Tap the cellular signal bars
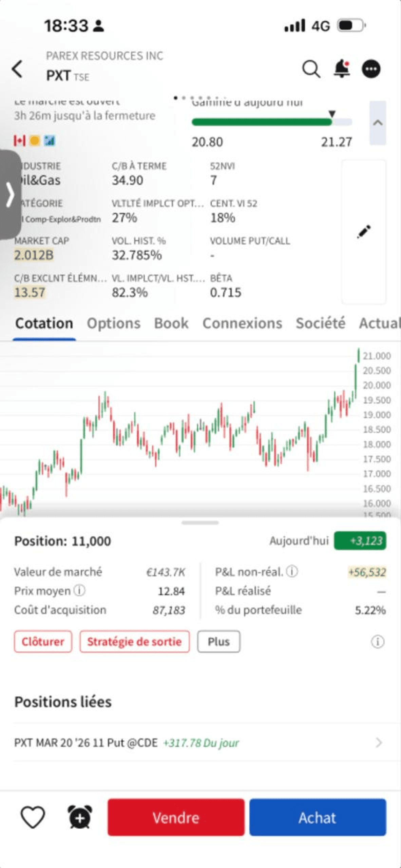401x868 pixels. click(x=294, y=26)
